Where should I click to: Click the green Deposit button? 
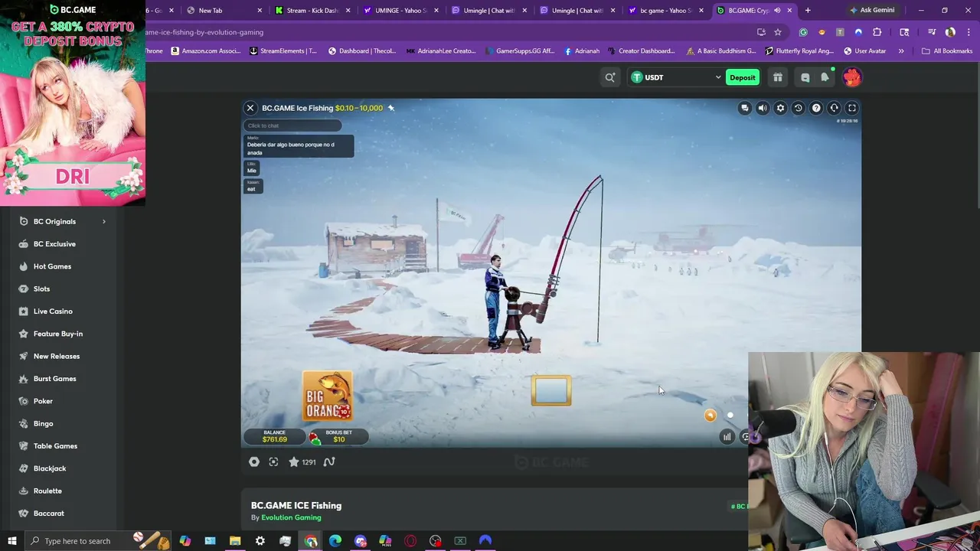pos(742,77)
